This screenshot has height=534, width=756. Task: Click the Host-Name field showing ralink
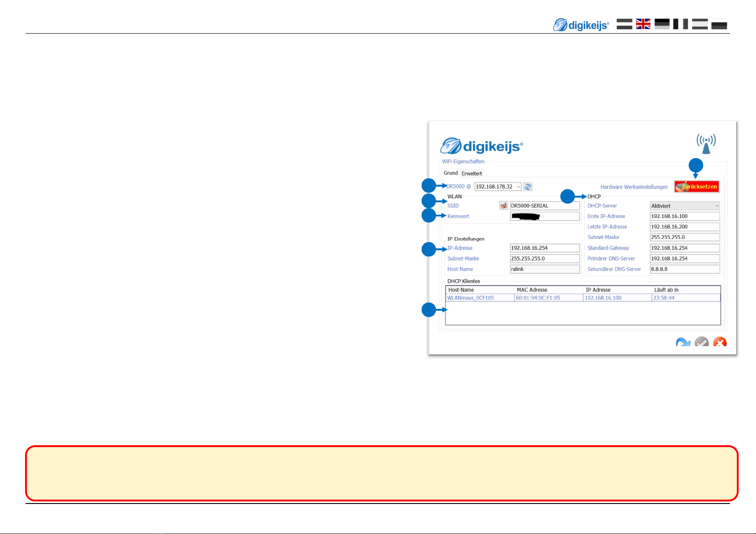click(x=544, y=269)
